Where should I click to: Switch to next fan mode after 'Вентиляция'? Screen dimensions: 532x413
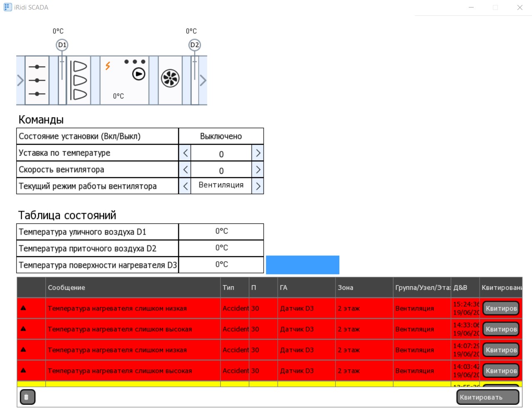click(258, 186)
